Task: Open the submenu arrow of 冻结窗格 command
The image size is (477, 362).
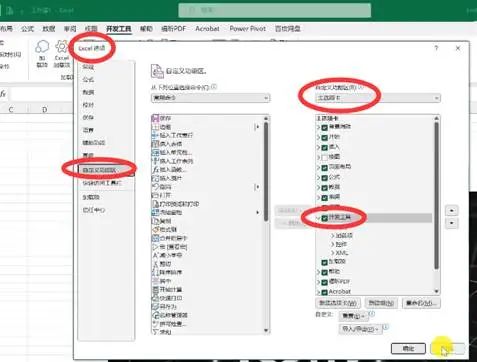Action: point(257,212)
